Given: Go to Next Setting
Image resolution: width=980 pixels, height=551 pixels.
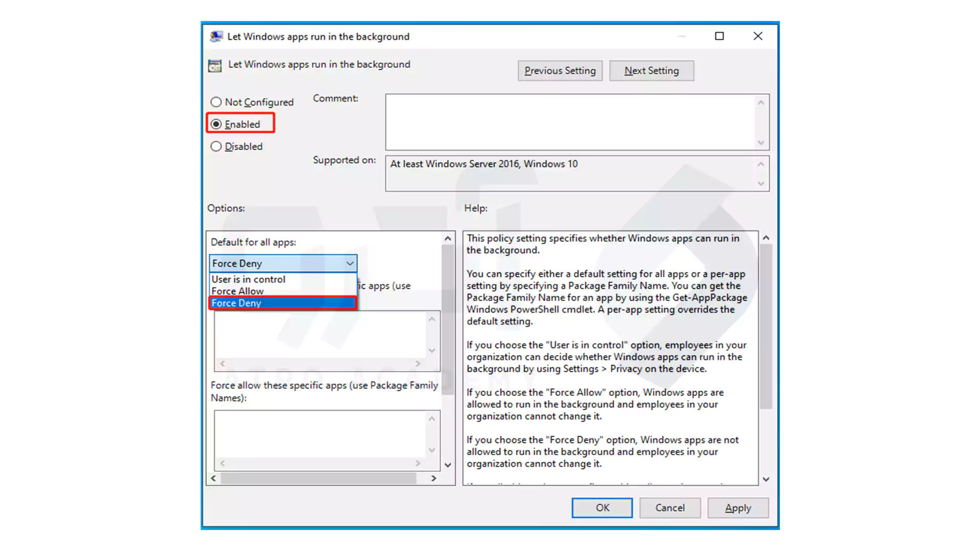Looking at the screenshot, I should (x=651, y=70).
